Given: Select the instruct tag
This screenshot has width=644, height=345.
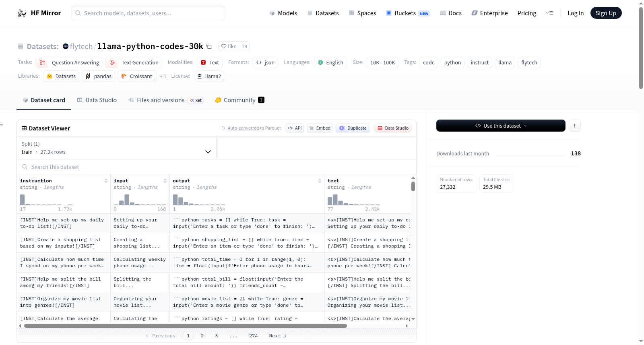Looking at the screenshot, I should 479,62.
